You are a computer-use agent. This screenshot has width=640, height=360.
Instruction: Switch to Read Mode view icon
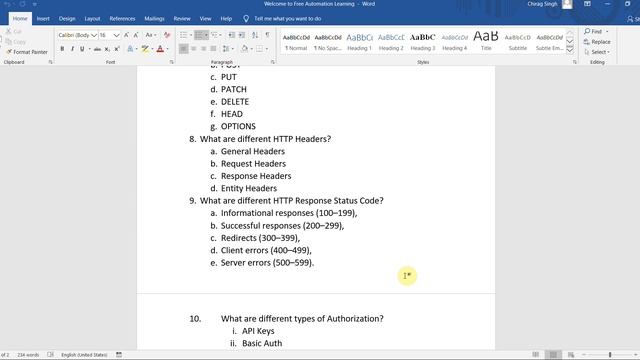coord(536,355)
